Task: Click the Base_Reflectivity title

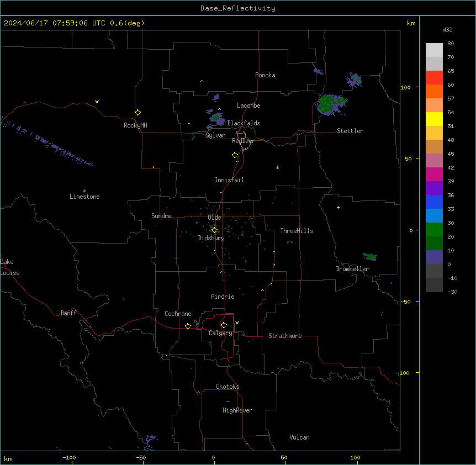Action: 238,8
